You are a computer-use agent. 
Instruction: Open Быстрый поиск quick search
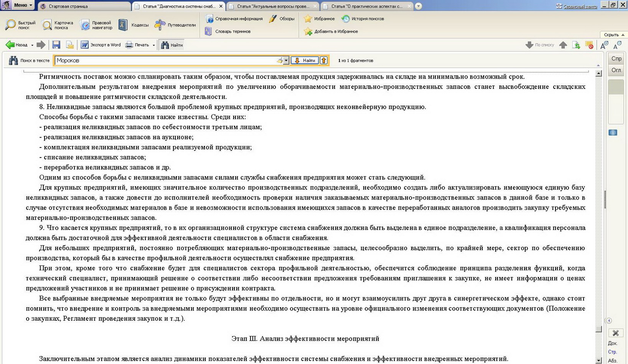pos(20,25)
